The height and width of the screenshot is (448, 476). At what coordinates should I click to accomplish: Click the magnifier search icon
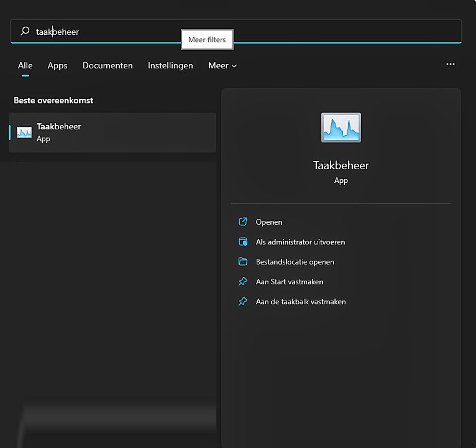(25, 31)
